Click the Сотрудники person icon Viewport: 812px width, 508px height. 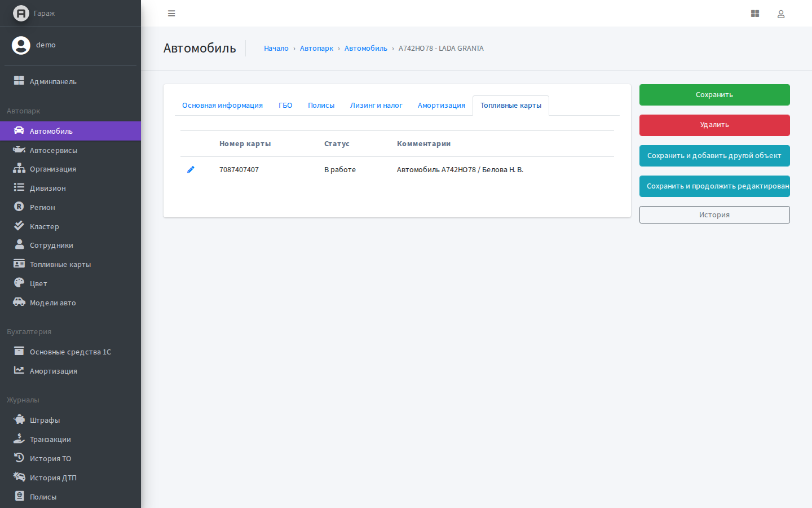(19, 244)
